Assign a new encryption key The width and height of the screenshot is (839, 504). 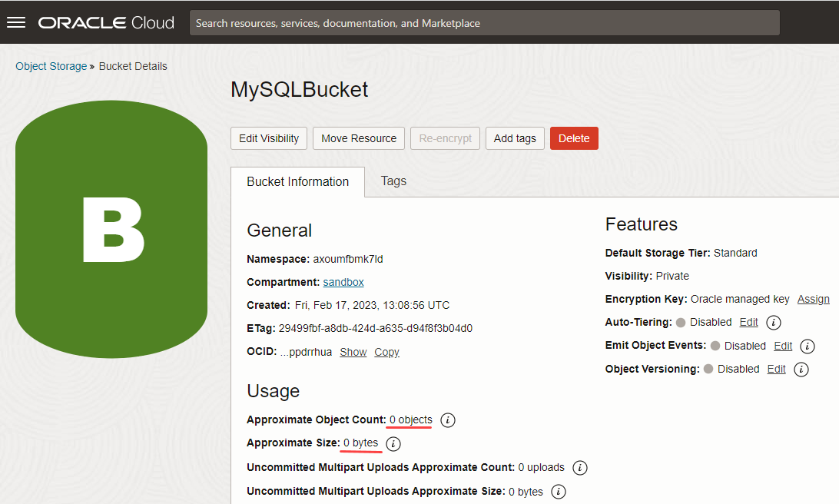pyautogui.click(x=813, y=299)
